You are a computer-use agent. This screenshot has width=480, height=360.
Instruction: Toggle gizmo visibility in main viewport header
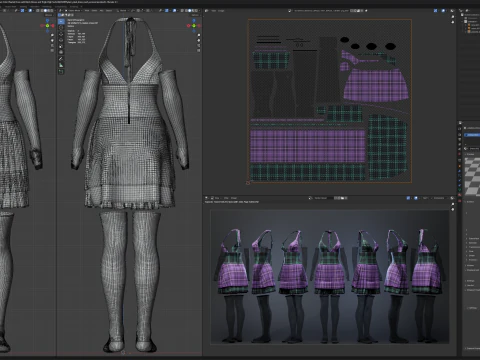click(x=167, y=11)
